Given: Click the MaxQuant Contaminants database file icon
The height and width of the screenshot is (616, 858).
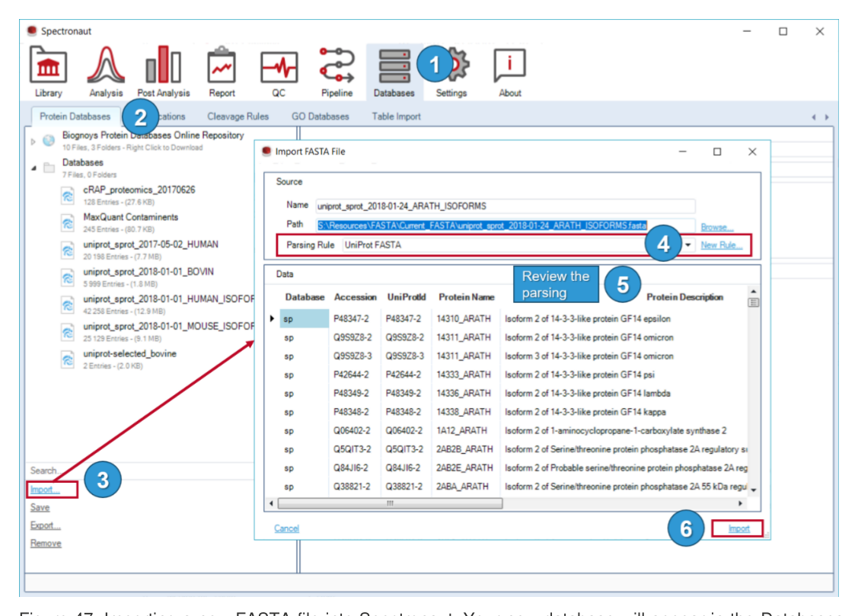Looking at the screenshot, I should coord(67,222).
